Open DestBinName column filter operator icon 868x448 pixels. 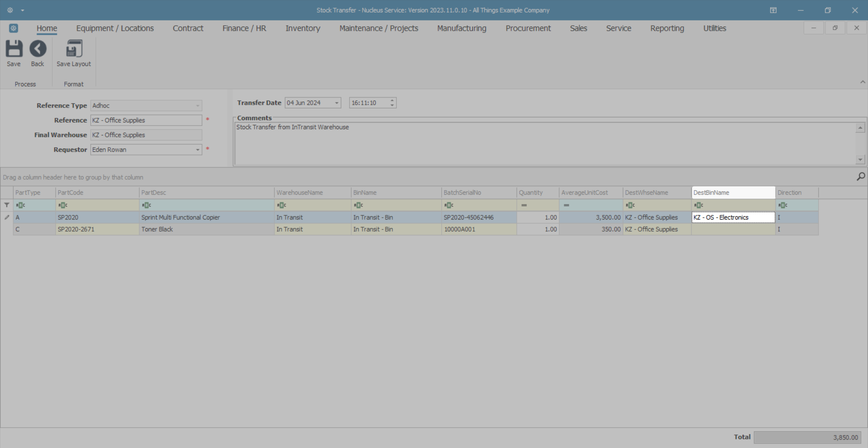pyautogui.click(x=699, y=205)
